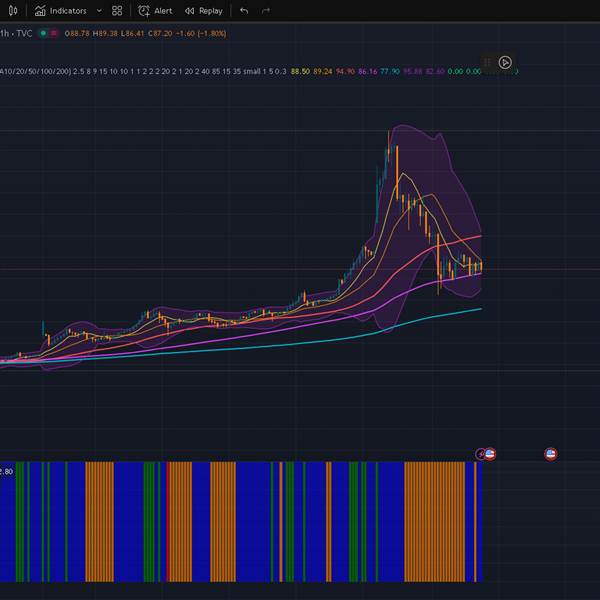This screenshot has height=600, width=600.
Task: Grab the drag handle beside play button
Action: click(x=488, y=62)
